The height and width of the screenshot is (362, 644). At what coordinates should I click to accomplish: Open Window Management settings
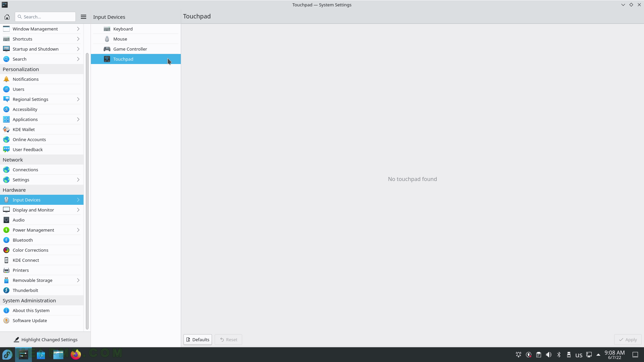click(42, 29)
